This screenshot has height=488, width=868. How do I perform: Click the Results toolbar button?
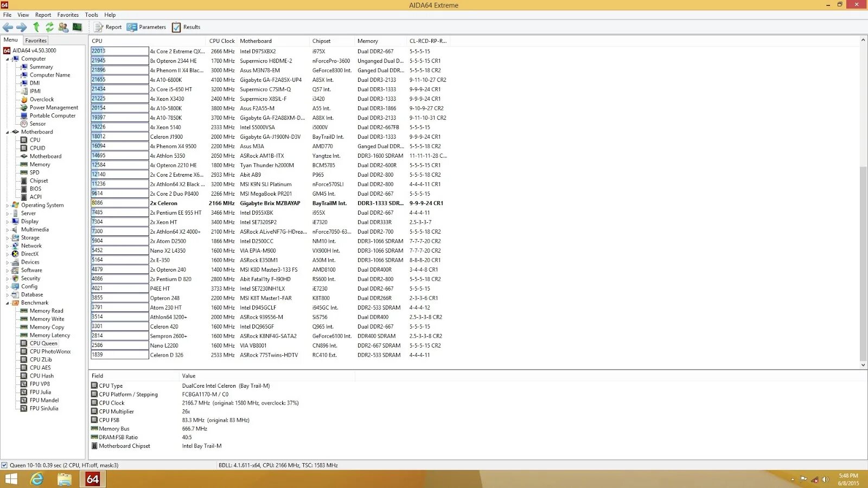coord(186,27)
